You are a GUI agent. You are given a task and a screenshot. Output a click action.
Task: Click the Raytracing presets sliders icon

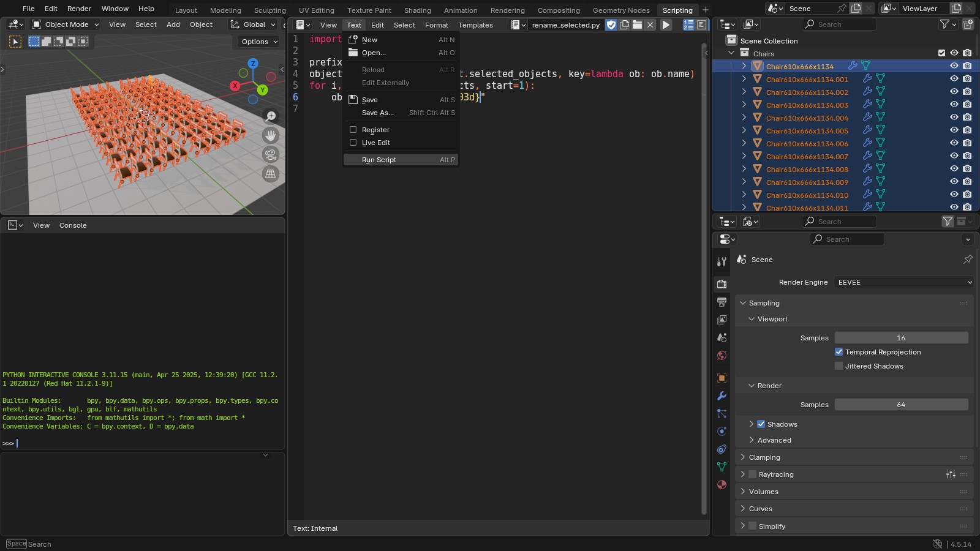(x=951, y=474)
